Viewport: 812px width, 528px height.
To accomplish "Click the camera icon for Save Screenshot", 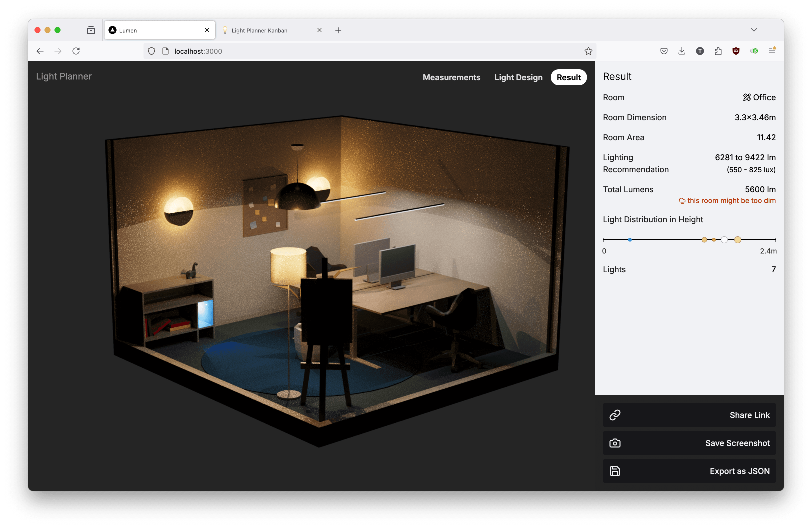I will (x=615, y=443).
